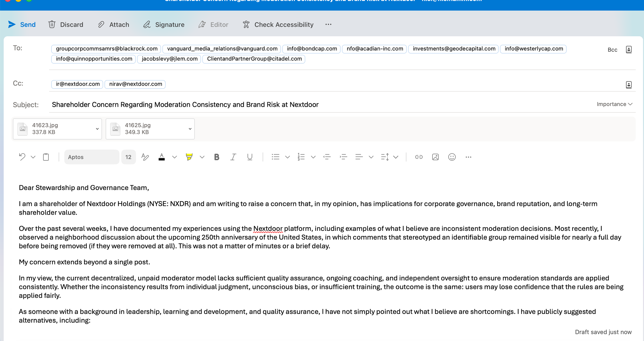
Task: Open line spacing dropdown
Action: [x=396, y=157]
